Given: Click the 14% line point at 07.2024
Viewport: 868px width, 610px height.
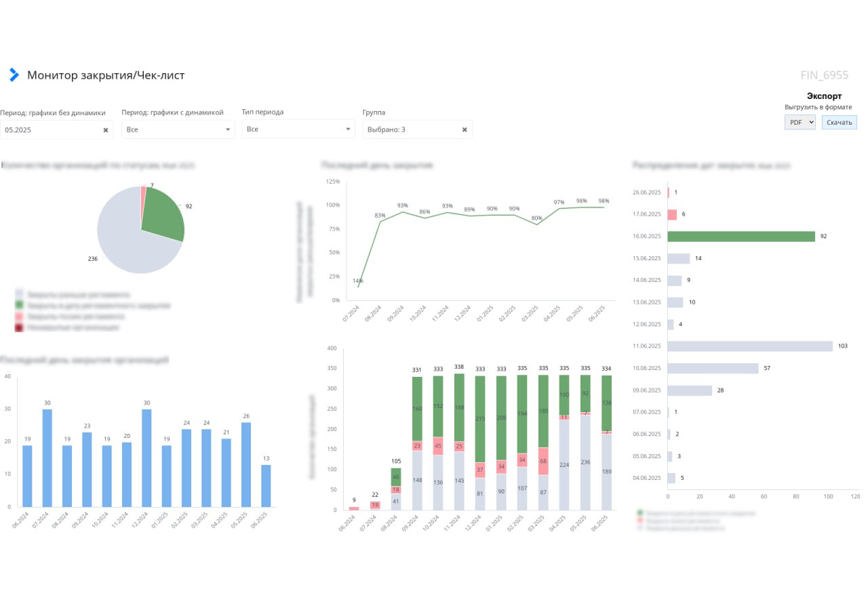Looking at the screenshot, I should pyautogui.click(x=358, y=287).
